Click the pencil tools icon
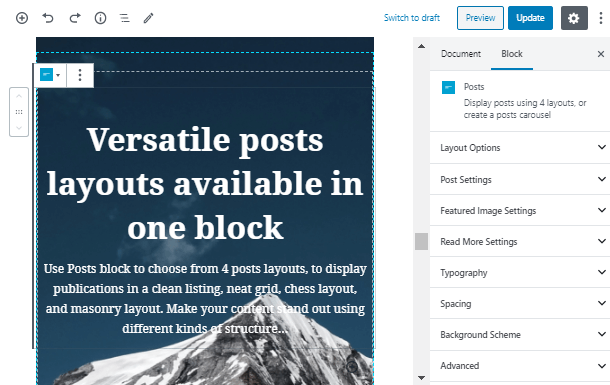Screen dimensions: 610x385 tap(149, 18)
